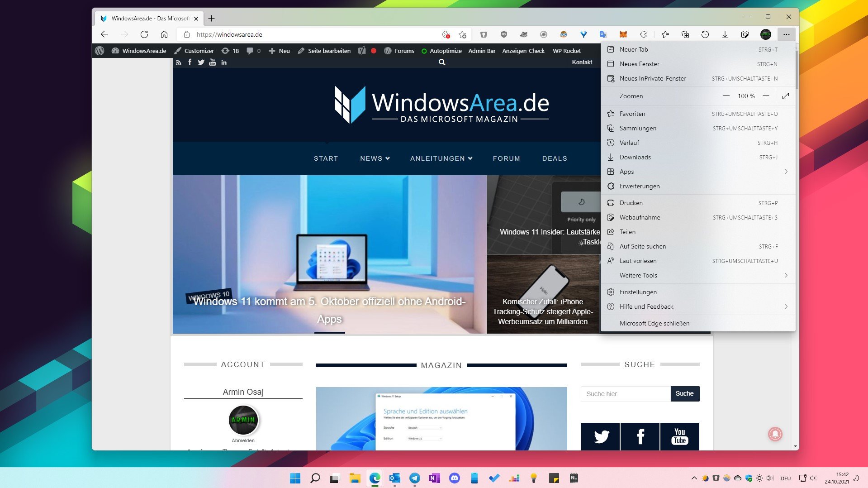
Task: Switch to the WindowsArea.de browser tab
Action: tap(148, 19)
